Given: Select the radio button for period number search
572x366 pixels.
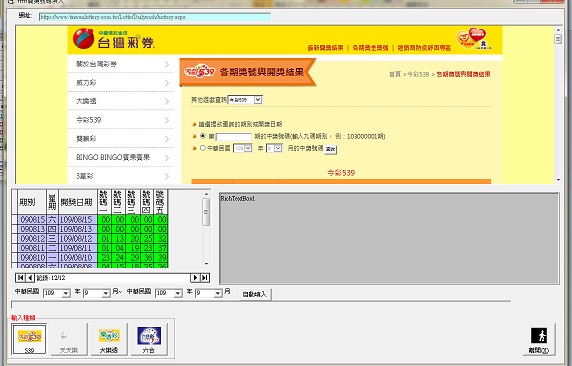Looking at the screenshot, I should [x=203, y=136].
